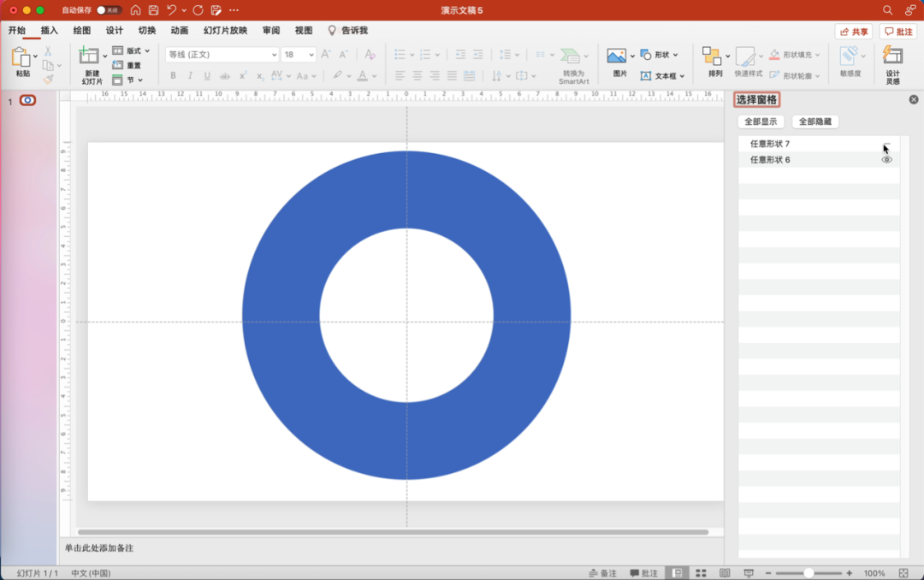Viewport: 924px width, 580px height.
Task: Open the Animations (动画) tab
Action: coord(179,31)
